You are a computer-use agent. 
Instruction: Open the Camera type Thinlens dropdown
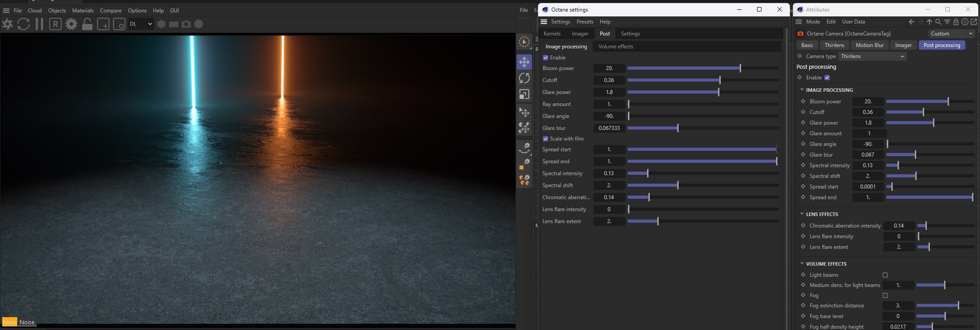(872, 56)
